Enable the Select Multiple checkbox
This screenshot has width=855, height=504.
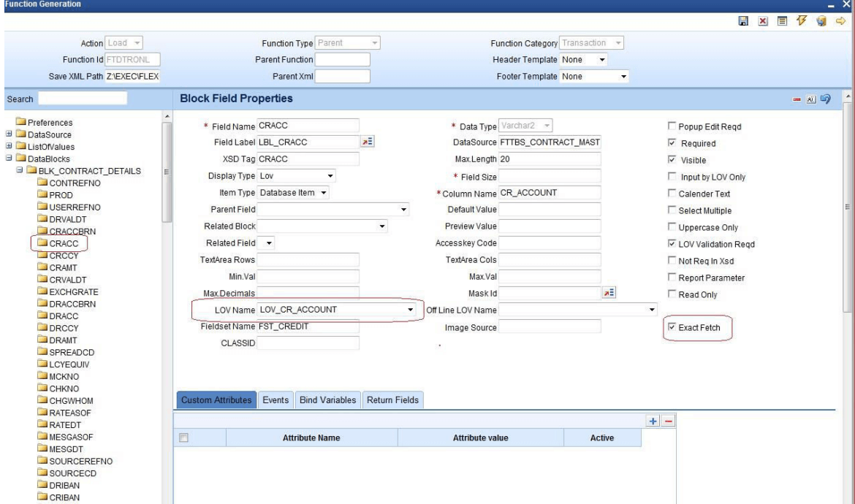672,210
